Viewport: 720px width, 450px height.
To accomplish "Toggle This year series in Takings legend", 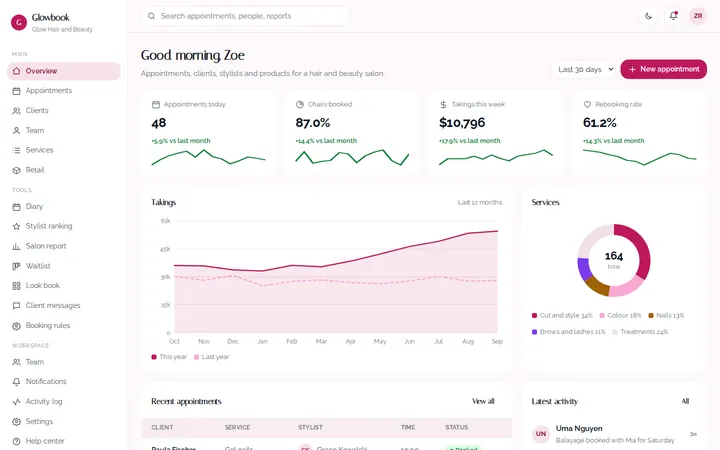I will [x=169, y=357].
